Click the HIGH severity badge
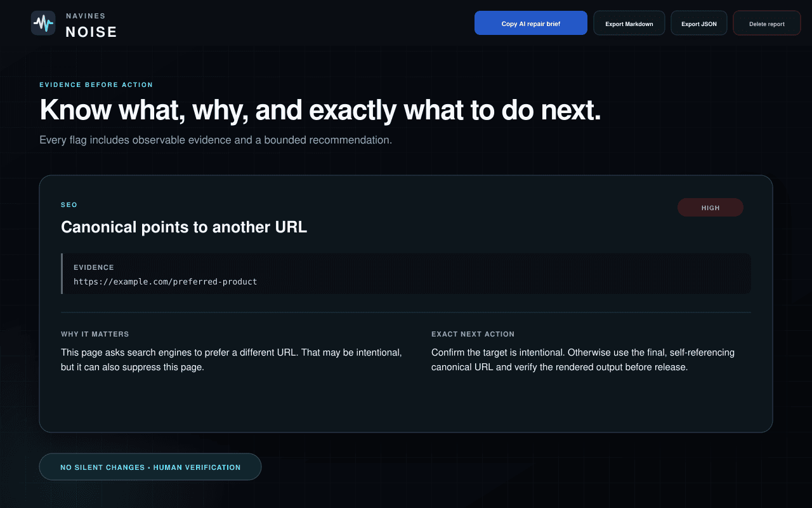 [x=710, y=208]
